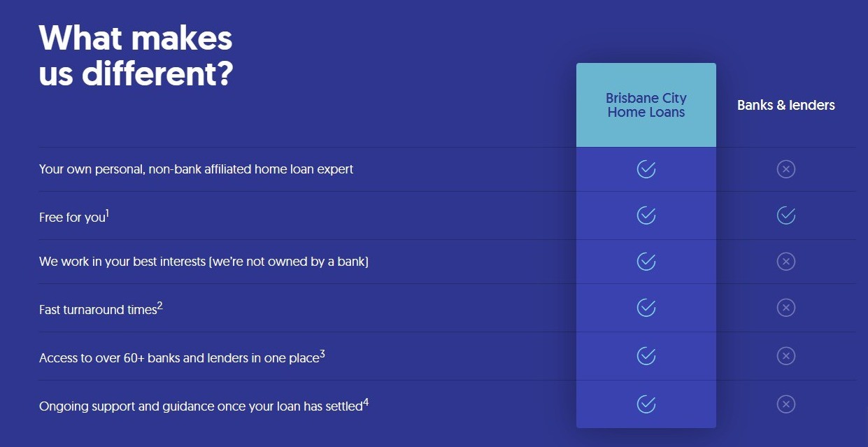Viewport: 868px width, 447px height.
Task: Click Brisbane checkmark in Free for you row
Action: point(646,215)
